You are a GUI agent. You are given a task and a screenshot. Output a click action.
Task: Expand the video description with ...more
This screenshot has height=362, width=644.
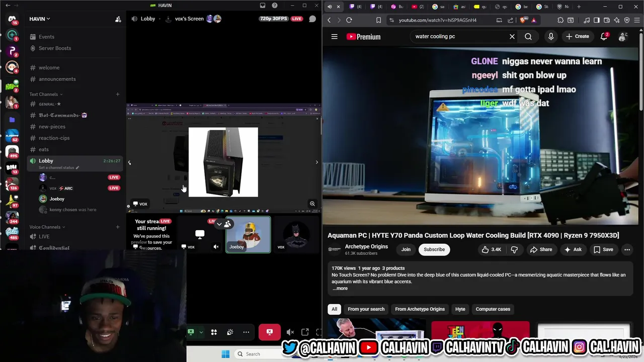click(340, 288)
